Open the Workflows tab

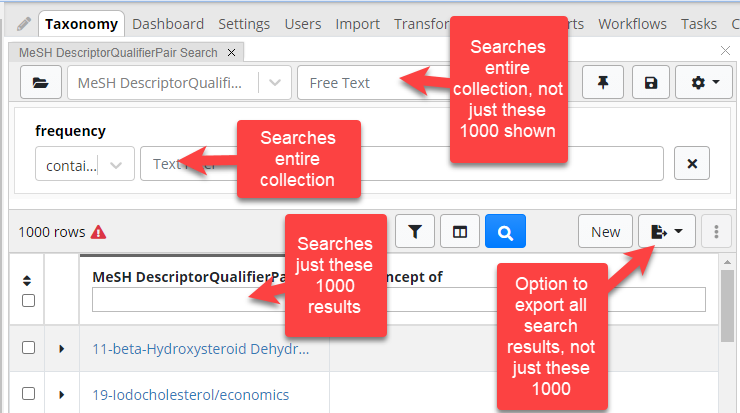coord(632,24)
